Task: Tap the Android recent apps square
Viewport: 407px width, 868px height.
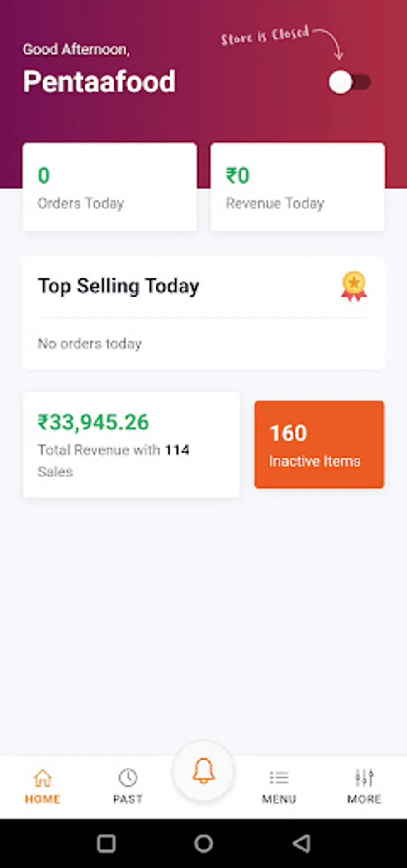Action: [106, 844]
